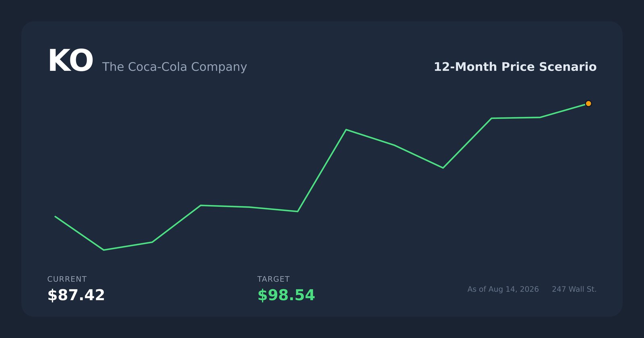Click the steepest rising segment of the line

tap(322, 170)
